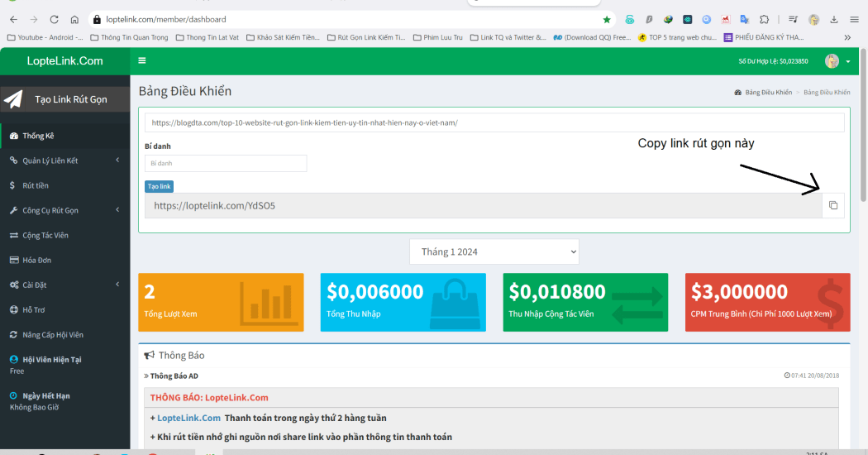Reload the page with the refresh icon
Screen dimensions: 868x455
click(55, 19)
